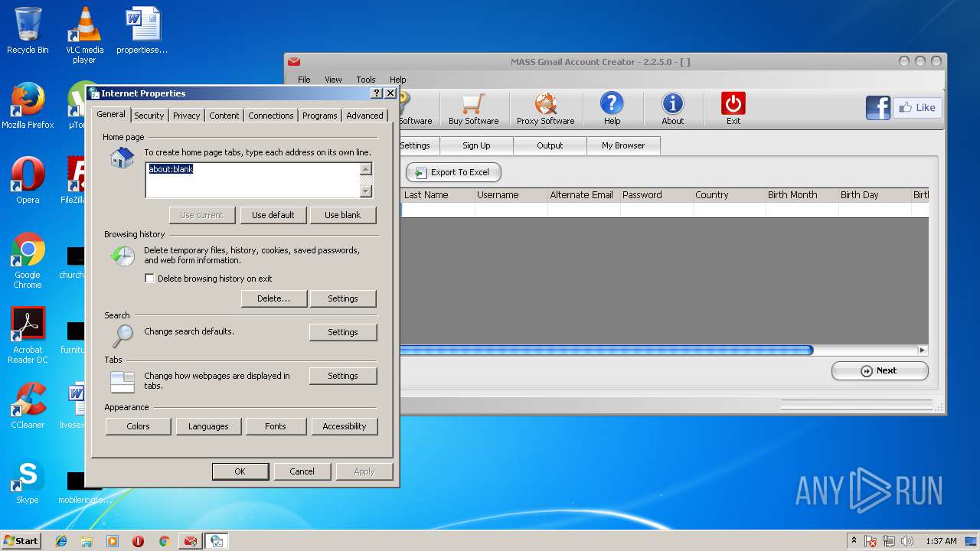Open Windows Explorer folder in taskbar
This screenshot has width=980, height=551.
tap(87, 541)
